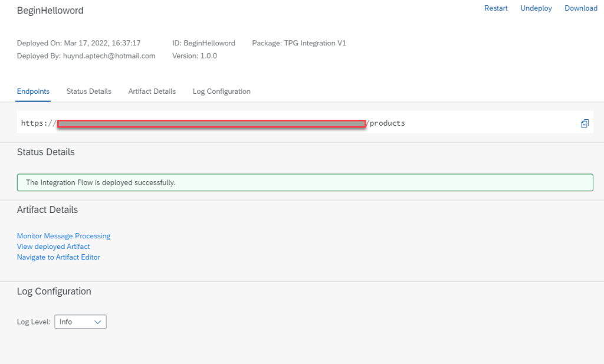
Task: Copy the endpoint URL using the copy icon
Action: tap(585, 123)
